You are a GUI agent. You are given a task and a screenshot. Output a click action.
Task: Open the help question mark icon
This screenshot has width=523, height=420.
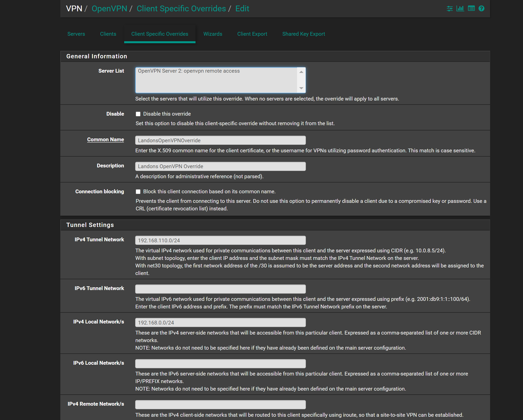[x=481, y=9]
